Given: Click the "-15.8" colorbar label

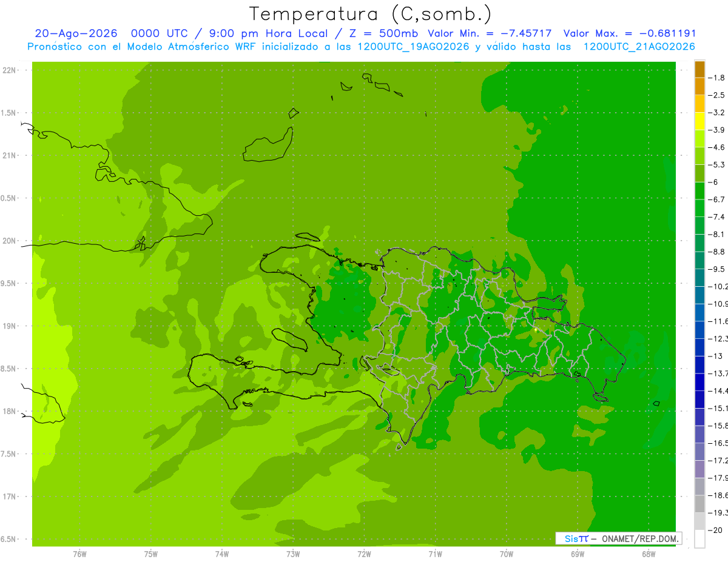Looking at the screenshot, I should (x=718, y=426).
